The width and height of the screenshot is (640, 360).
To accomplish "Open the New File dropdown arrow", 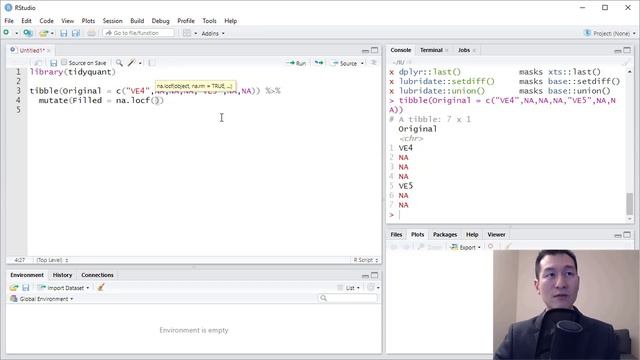I will tap(16, 33).
